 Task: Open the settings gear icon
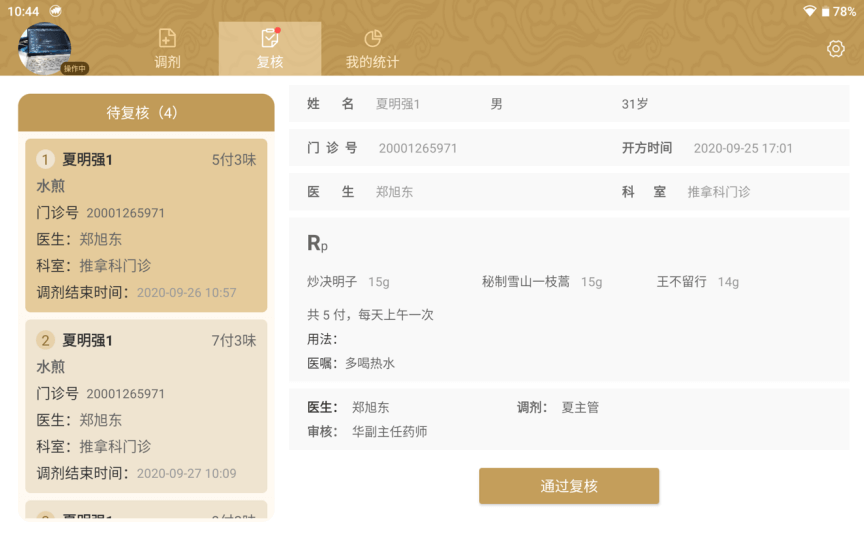(836, 49)
